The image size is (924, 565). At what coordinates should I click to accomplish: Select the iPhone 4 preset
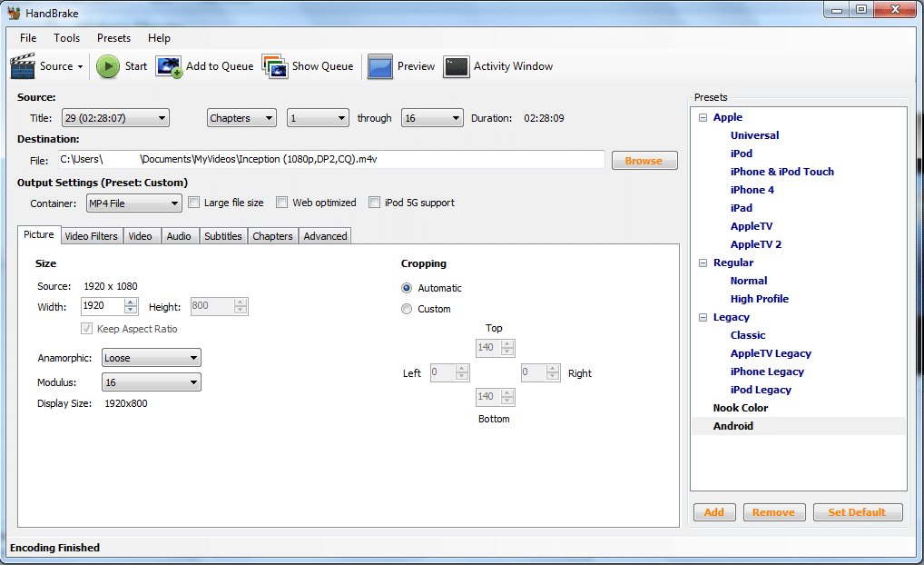tap(752, 190)
